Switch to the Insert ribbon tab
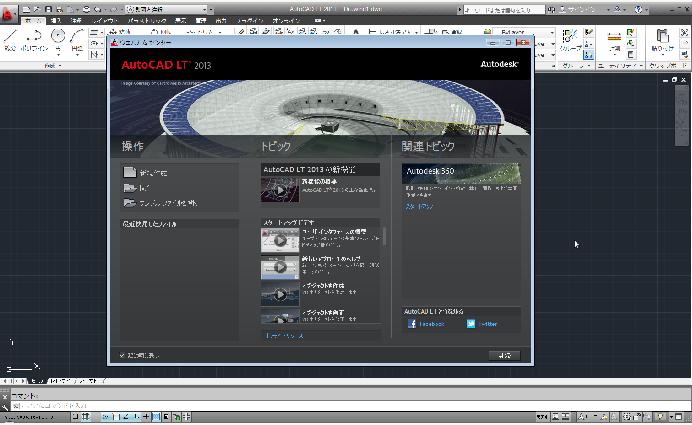The width and height of the screenshot is (692, 425). [x=56, y=20]
